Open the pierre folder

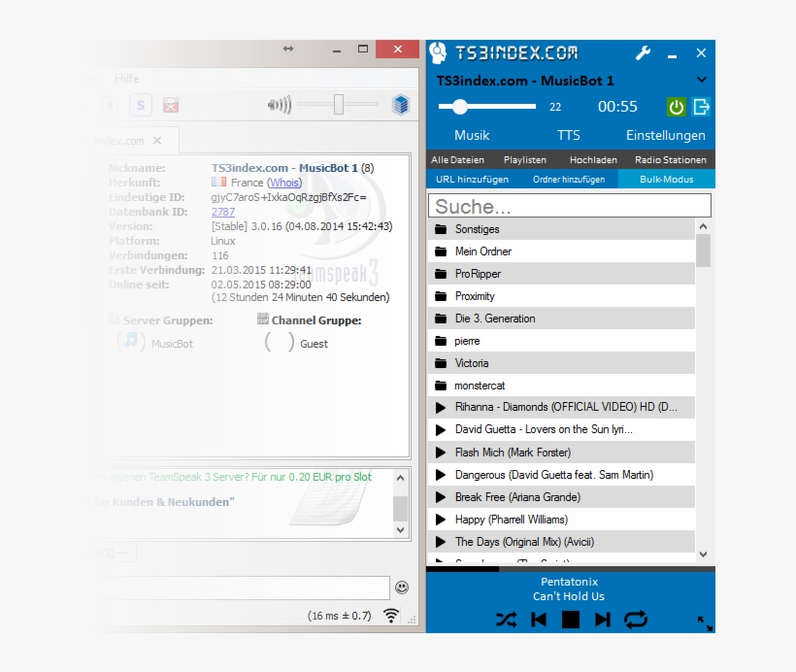[x=561, y=341]
